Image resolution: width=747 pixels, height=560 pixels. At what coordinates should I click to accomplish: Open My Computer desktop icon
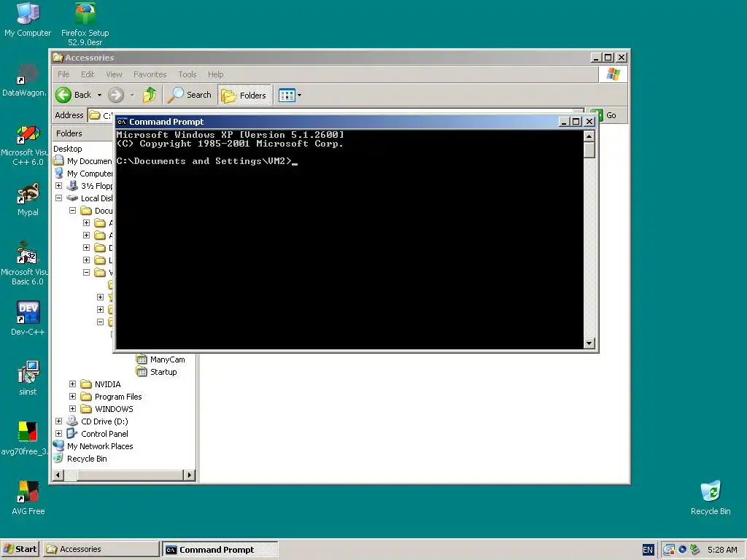[x=28, y=19]
